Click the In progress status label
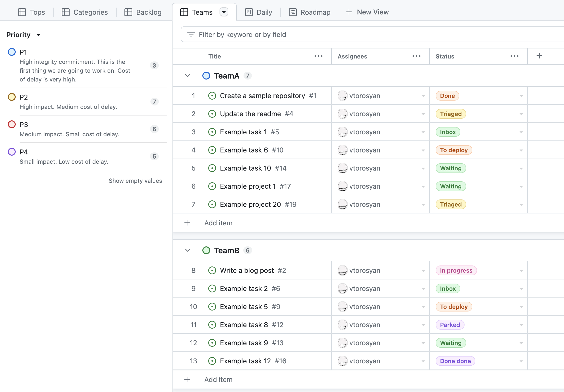The width and height of the screenshot is (564, 392). coord(456,271)
